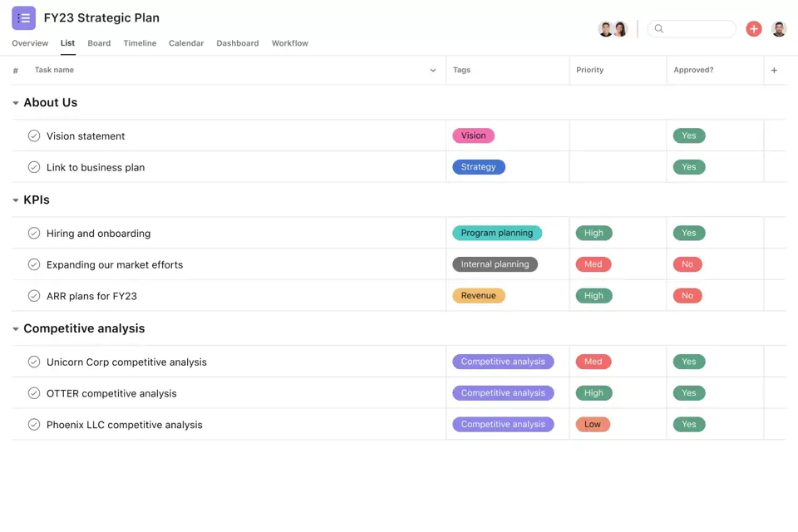Click the No approval pill on ARR plans
The height and width of the screenshot is (532, 798).
[687, 295]
